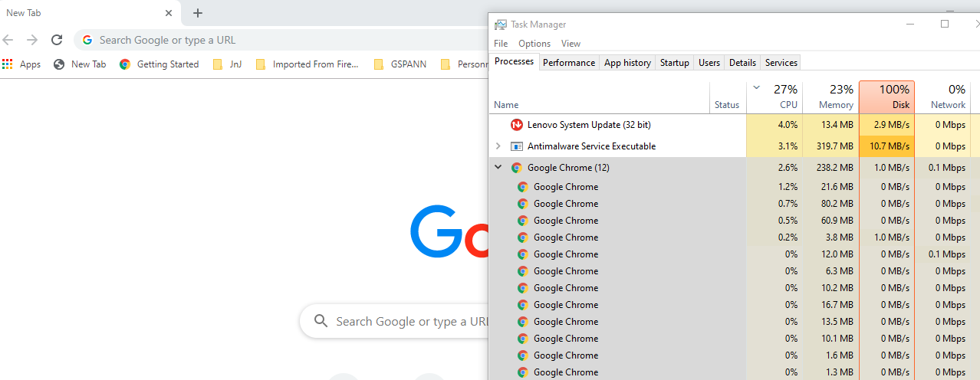Sort processes by Status column
The image size is (980, 380).
coord(728,97)
